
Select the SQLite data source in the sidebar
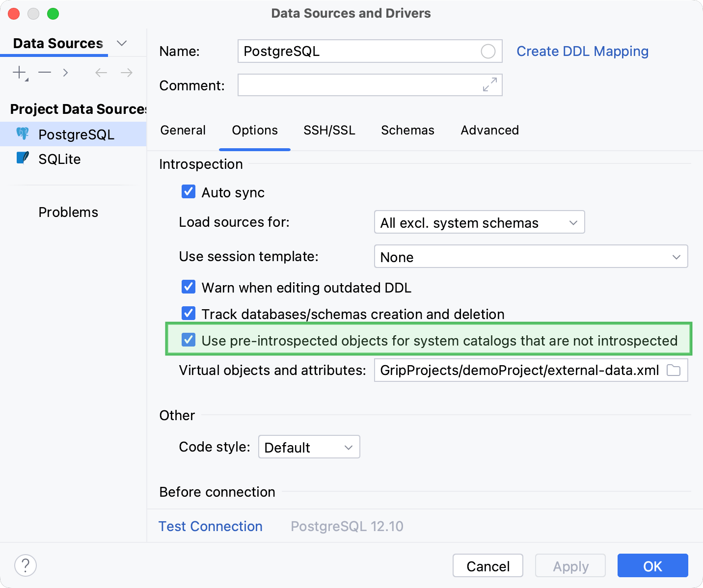click(59, 159)
